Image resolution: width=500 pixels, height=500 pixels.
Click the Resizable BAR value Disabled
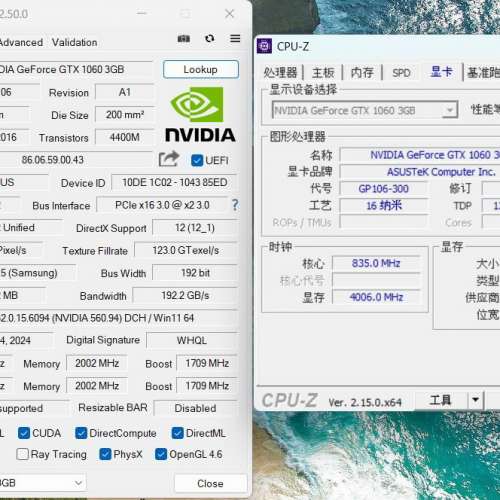[x=195, y=408]
